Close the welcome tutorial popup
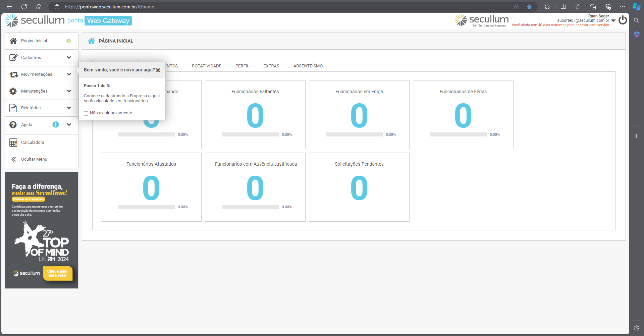 (158, 70)
